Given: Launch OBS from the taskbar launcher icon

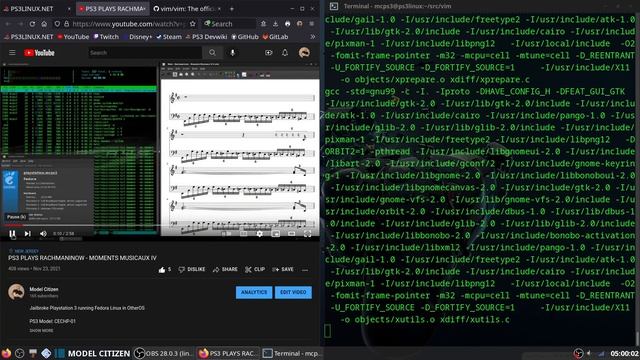Looking at the screenshot, I should click(x=20, y=353).
